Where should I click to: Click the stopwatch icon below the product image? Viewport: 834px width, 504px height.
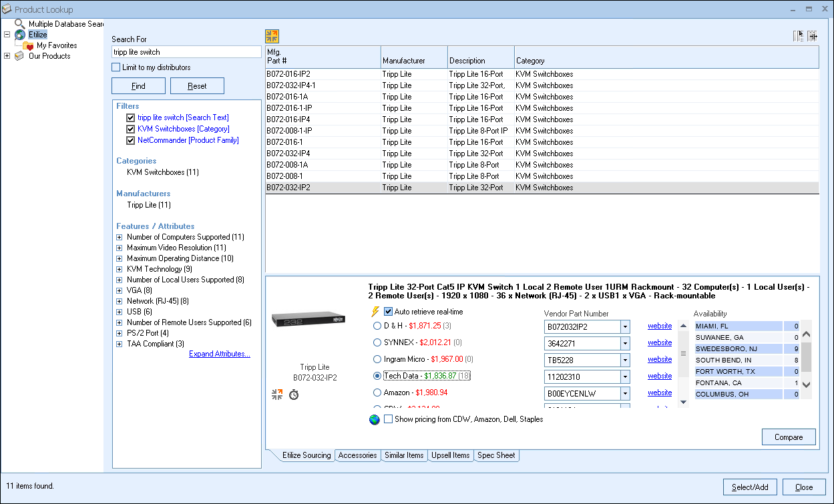click(x=294, y=395)
